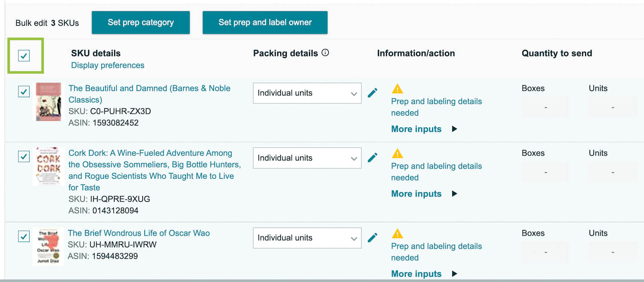The width and height of the screenshot is (644, 282).
Task: Click the Cork Dork book cover thumbnail
Action: (49, 166)
